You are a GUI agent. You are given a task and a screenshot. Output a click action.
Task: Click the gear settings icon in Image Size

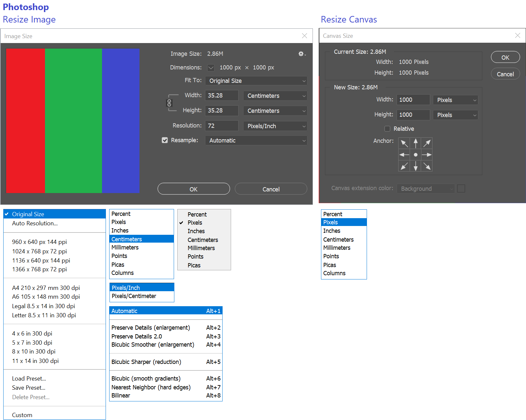pos(301,54)
